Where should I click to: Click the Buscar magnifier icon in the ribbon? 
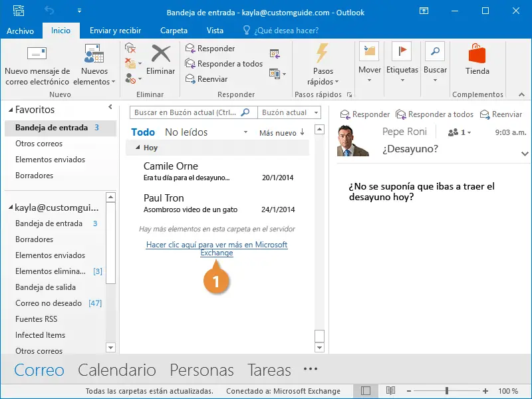[x=435, y=51]
